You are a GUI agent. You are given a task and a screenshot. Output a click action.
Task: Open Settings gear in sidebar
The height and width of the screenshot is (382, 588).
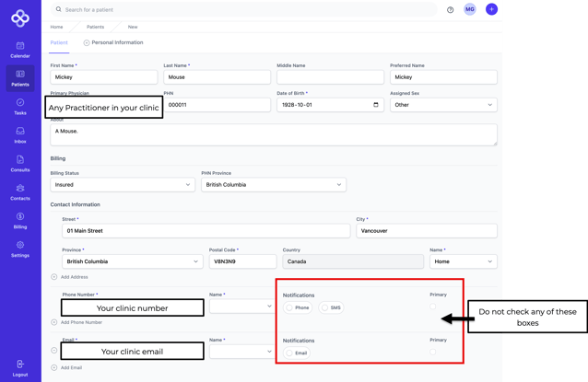[x=19, y=249]
